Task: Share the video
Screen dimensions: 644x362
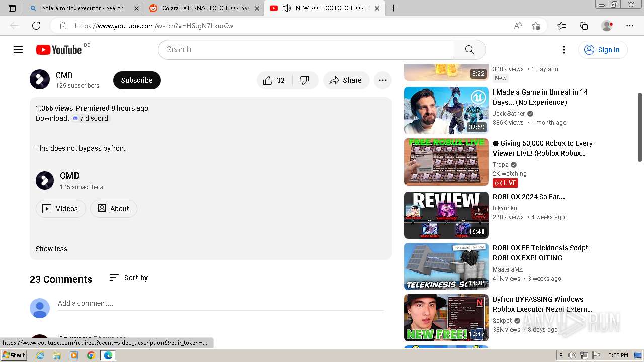Action: click(x=346, y=80)
